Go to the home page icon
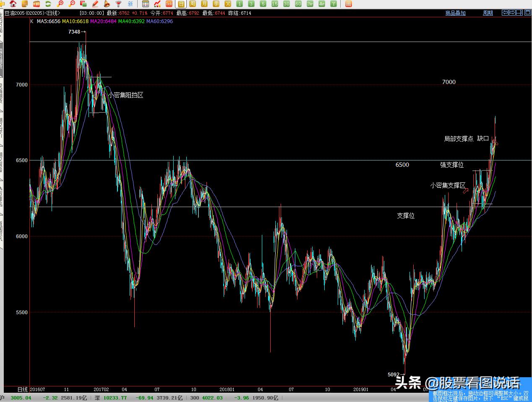This screenshot has width=532, height=402. 13,4
